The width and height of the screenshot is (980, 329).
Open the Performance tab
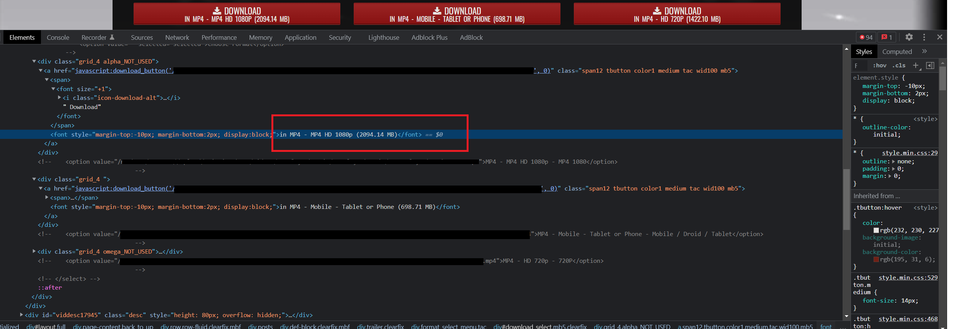[x=219, y=37]
